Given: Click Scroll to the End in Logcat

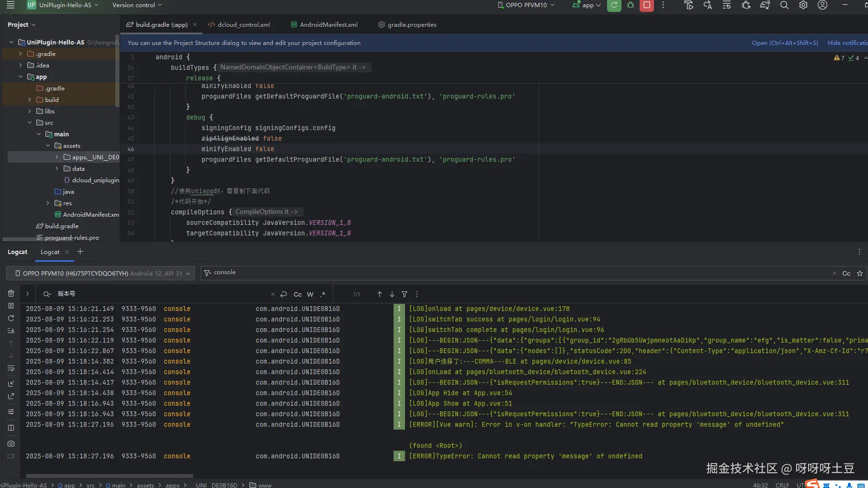Looking at the screenshot, I should [11, 331].
